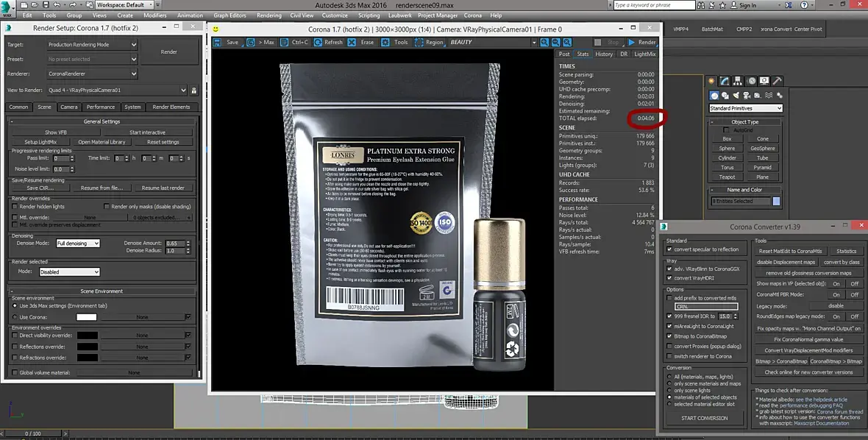The image size is (868, 440).
Task: Click the START CONVERSION button
Action: tap(704, 419)
